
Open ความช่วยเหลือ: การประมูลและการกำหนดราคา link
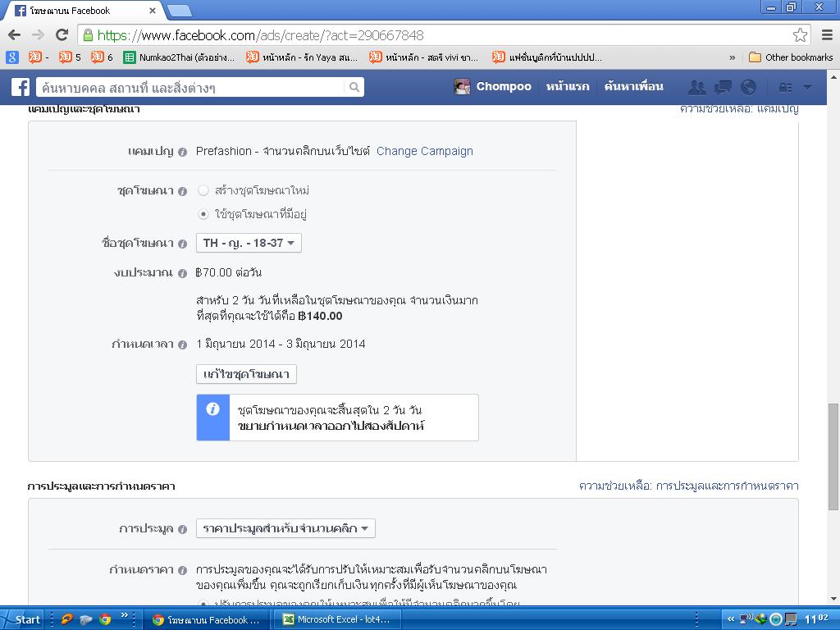[688, 486]
